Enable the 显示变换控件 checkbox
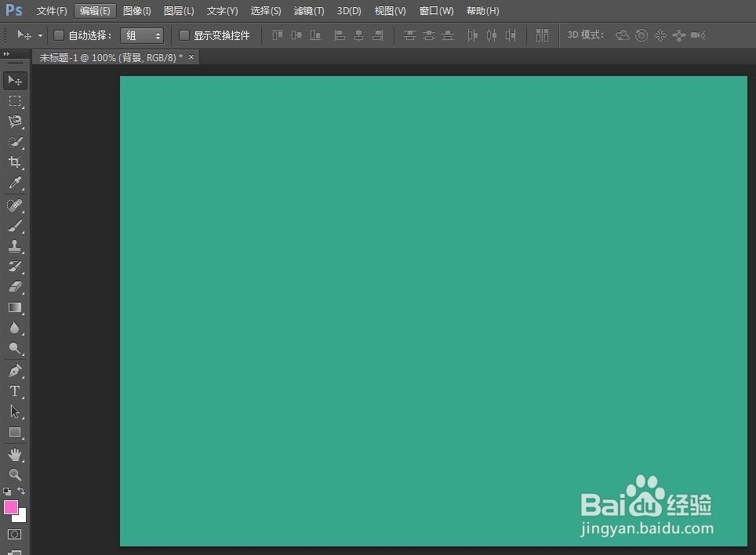 point(184,35)
